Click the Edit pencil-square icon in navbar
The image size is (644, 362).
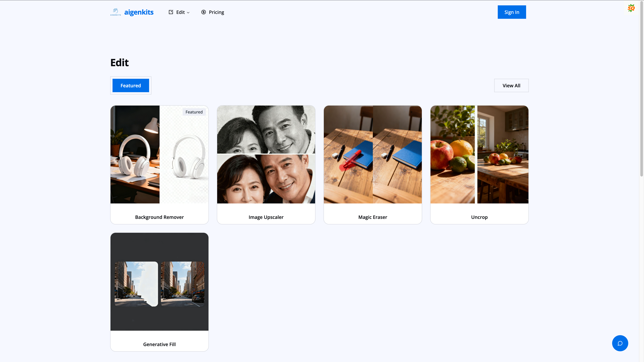coord(171,12)
